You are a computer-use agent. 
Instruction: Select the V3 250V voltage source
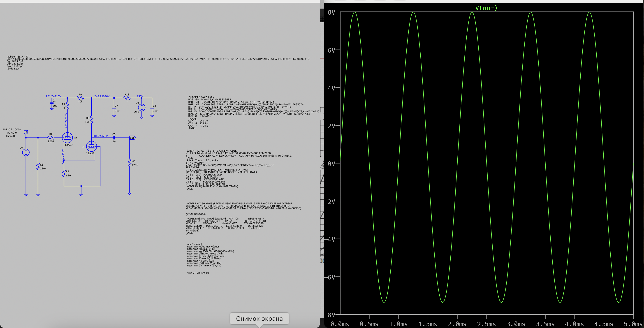141,108
